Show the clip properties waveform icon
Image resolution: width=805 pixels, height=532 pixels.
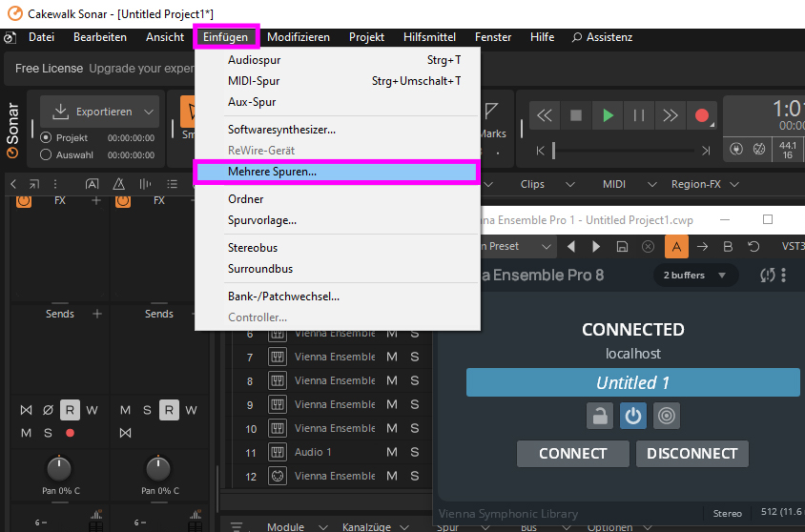[145, 184]
